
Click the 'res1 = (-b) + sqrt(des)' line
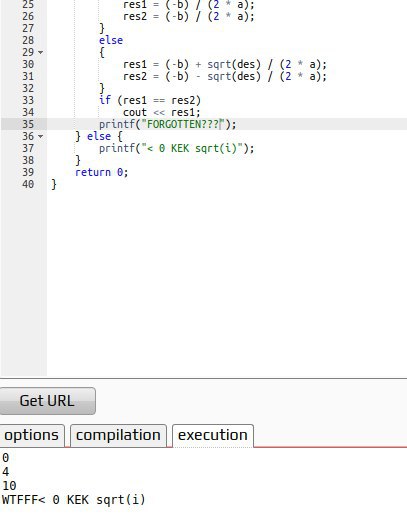coord(225,64)
